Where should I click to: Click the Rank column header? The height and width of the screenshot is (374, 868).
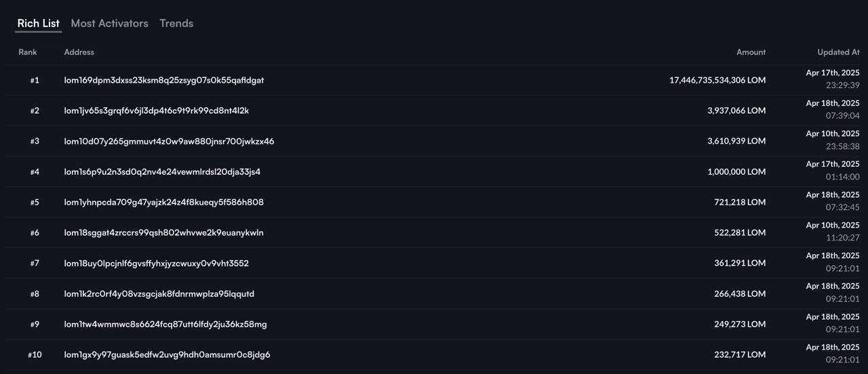pyautogui.click(x=28, y=52)
